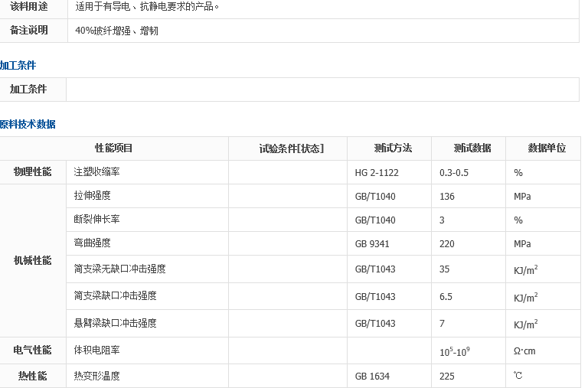This screenshot has height=388, width=588.
Task: Select the GB 9341 test method cell
Action: click(372, 244)
